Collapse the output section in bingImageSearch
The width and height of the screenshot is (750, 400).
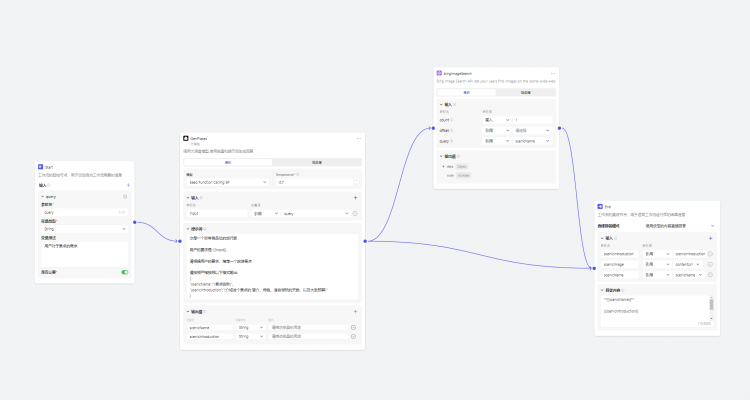441,156
